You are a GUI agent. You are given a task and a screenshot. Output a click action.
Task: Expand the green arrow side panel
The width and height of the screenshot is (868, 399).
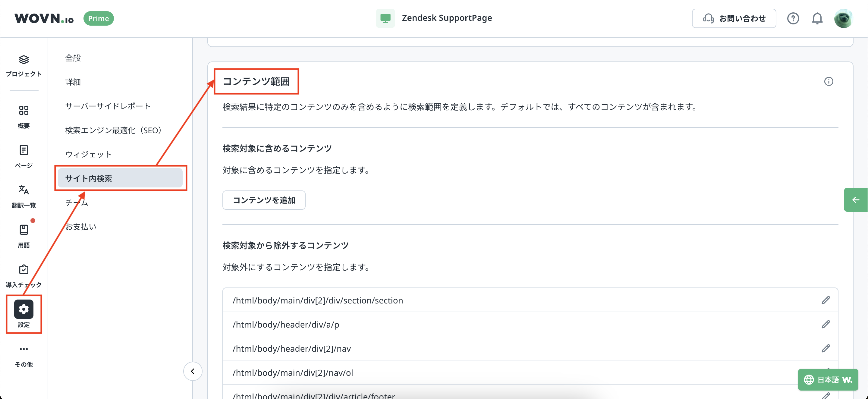(856, 200)
